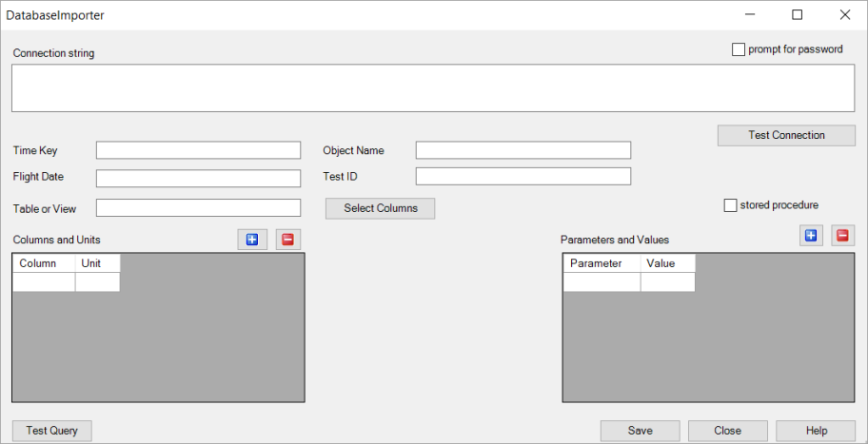Click the Test ID input field
This screenshot has height=444, width=868.
523,176
